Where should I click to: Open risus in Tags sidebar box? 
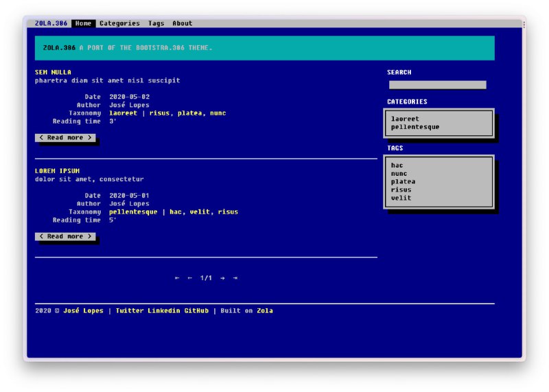click(x=401, y=190)
